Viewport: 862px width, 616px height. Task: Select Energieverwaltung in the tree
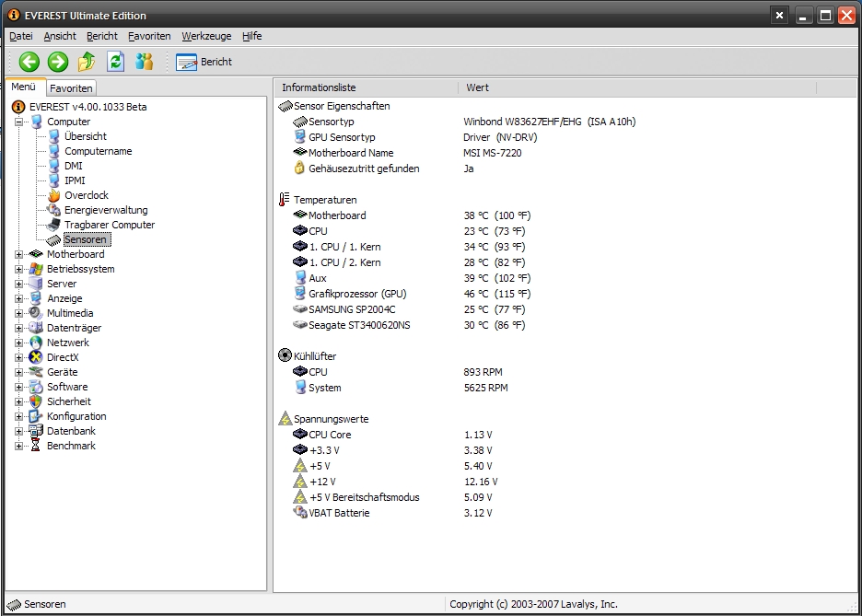coord(106,210)
